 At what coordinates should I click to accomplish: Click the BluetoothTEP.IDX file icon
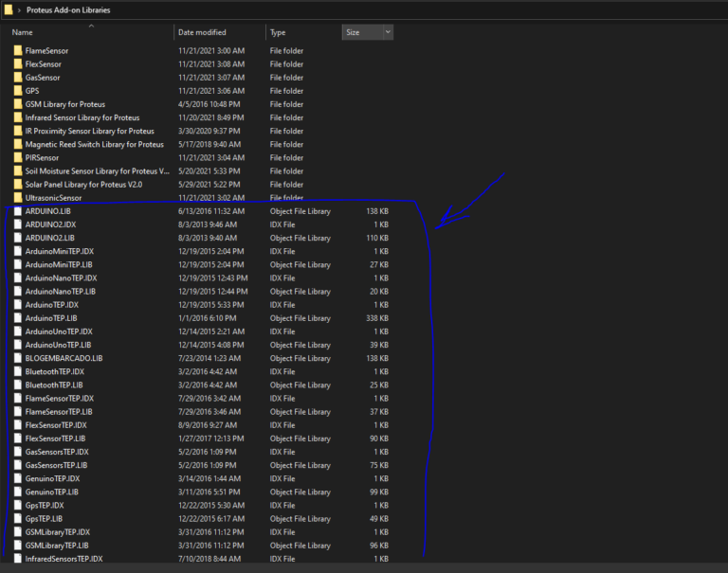point(18,372)
